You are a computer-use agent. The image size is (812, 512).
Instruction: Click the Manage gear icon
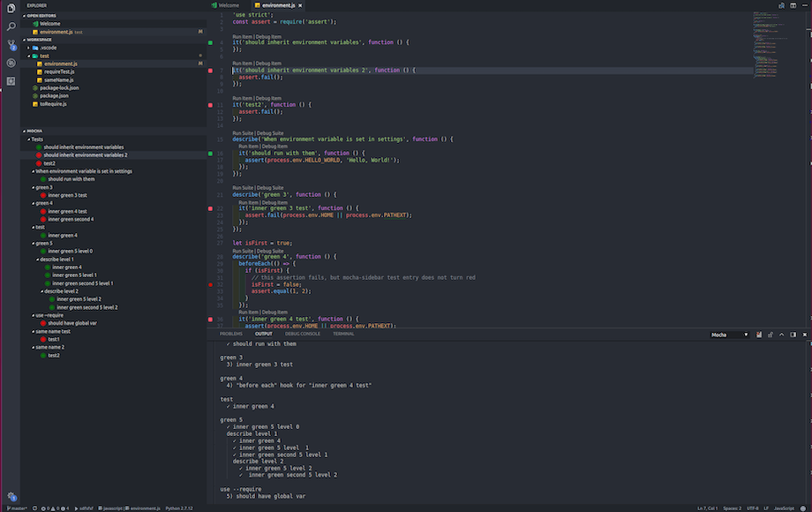pos(11,496)
